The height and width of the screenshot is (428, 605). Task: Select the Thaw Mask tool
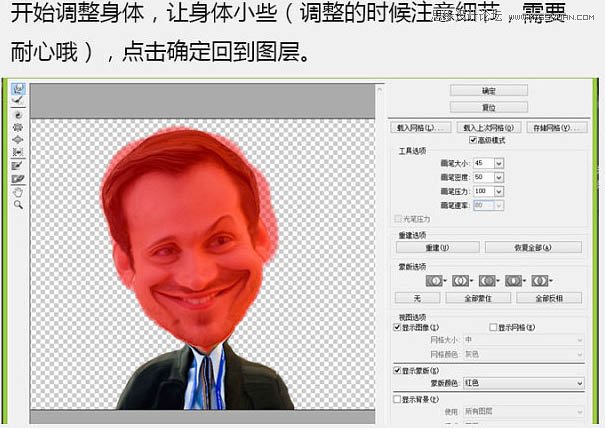tap(18, 179)
